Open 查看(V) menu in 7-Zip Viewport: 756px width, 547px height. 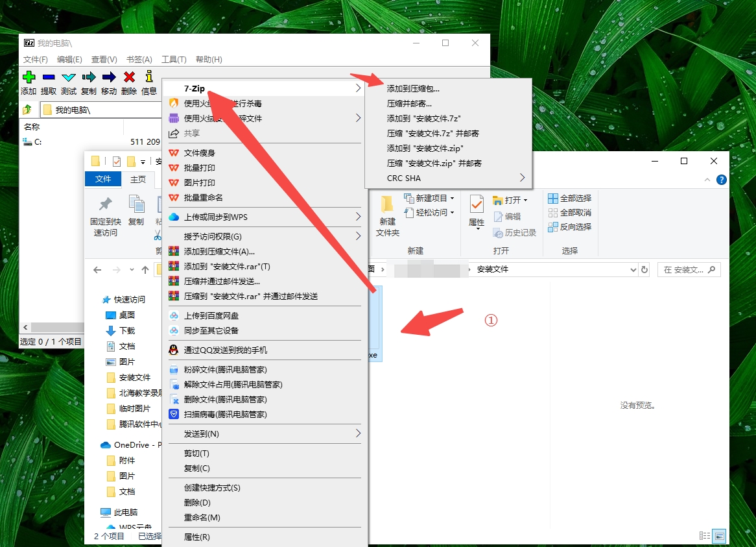click(x=104, y=59)
